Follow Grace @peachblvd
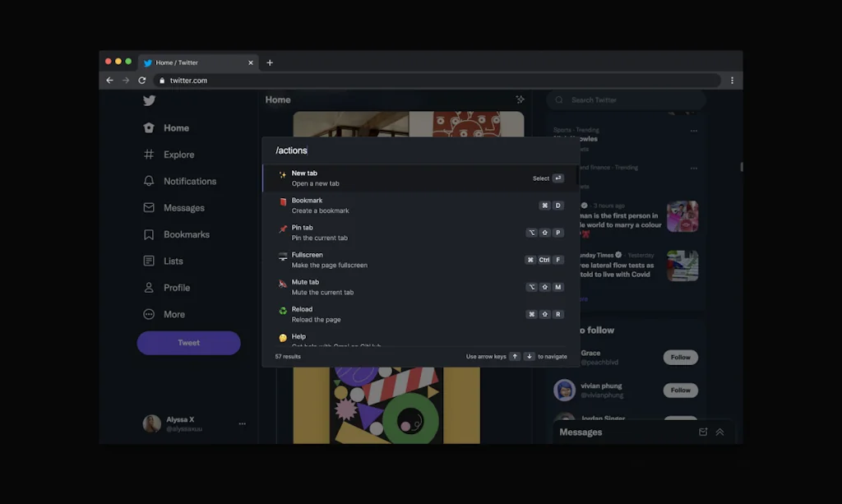This screenshot has height=504, width=842. click(x=680, y=357)
